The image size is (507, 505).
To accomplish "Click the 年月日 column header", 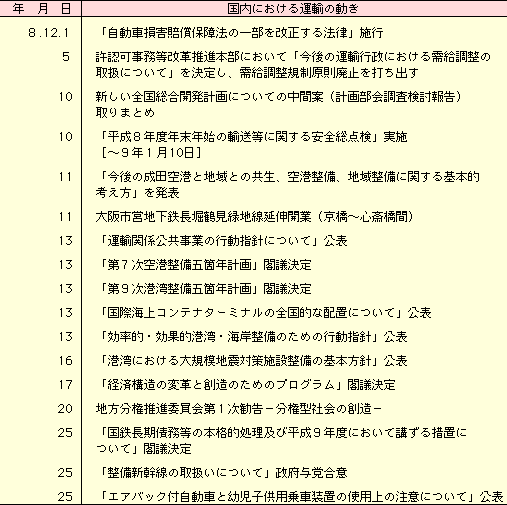I will tap(41, 9).
